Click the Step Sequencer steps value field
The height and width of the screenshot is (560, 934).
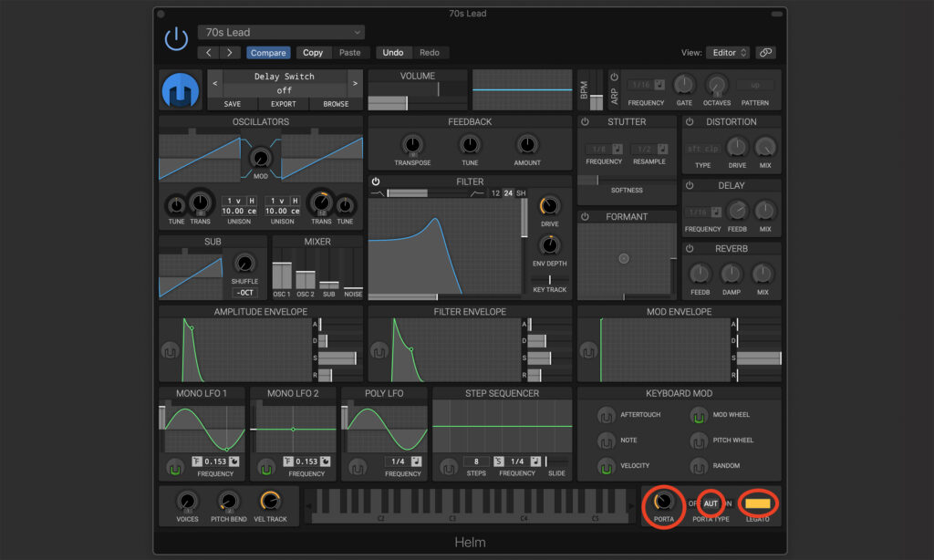click(x=476, y=461)
